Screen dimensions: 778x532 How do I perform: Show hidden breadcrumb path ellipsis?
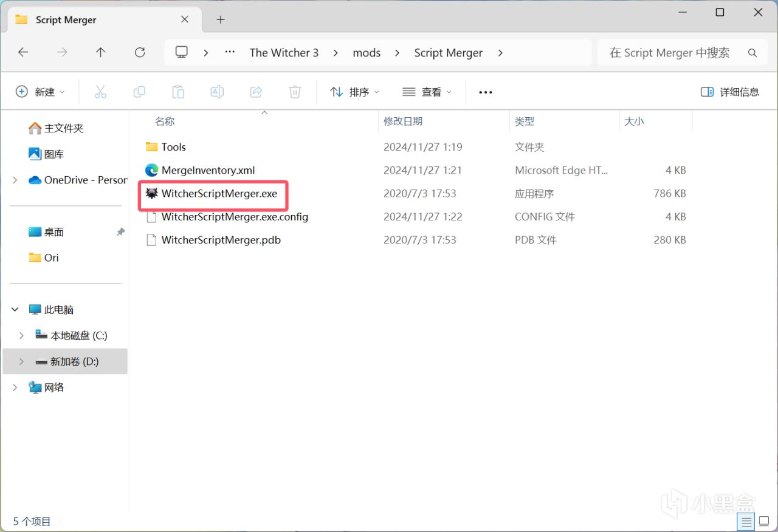coord(230,52)
